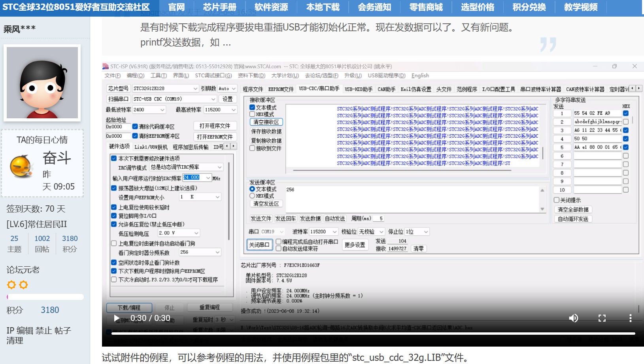Screen dimensions: 644x364
Task: Mute the video with the speaker icon
Action: pyautogui.click(x=573, y=318)
